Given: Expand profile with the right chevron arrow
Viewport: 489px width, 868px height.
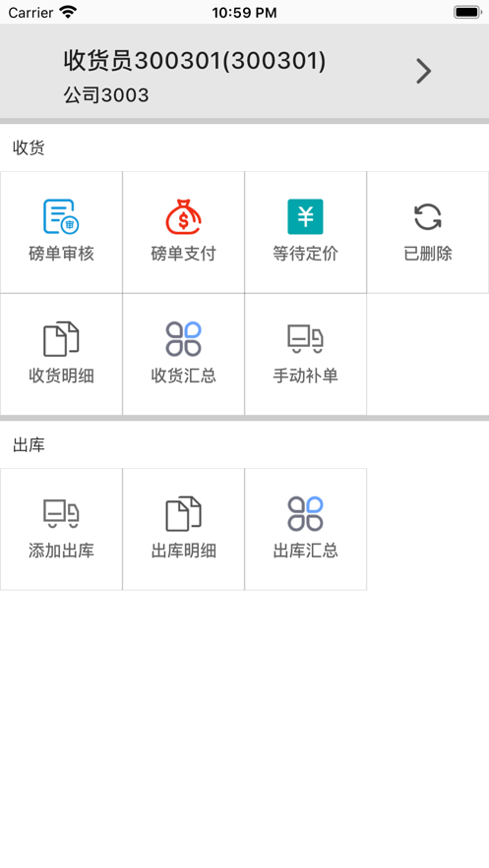Looking at the screenshot, I should [x=424, y=72].
